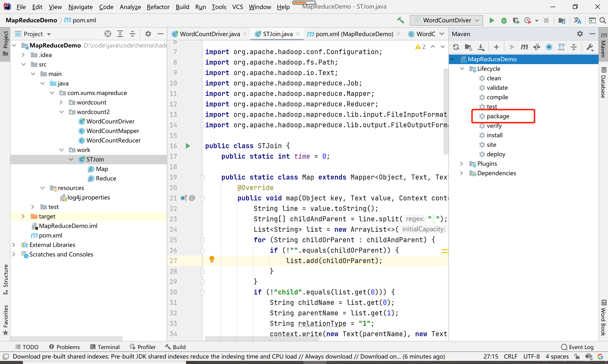Screen dimensions: 608x364
Task: Click the Maven Download Sources icon
Action: pos(481,47)
